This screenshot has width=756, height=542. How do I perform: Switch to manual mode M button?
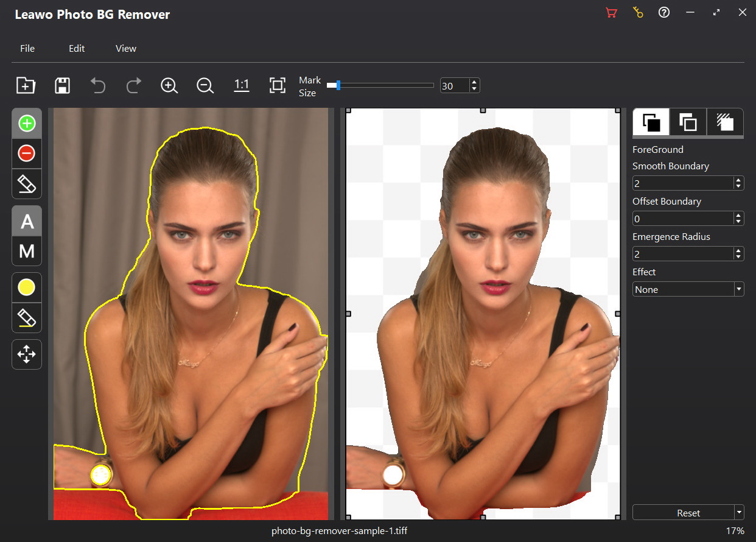click(x=27, y=251)
